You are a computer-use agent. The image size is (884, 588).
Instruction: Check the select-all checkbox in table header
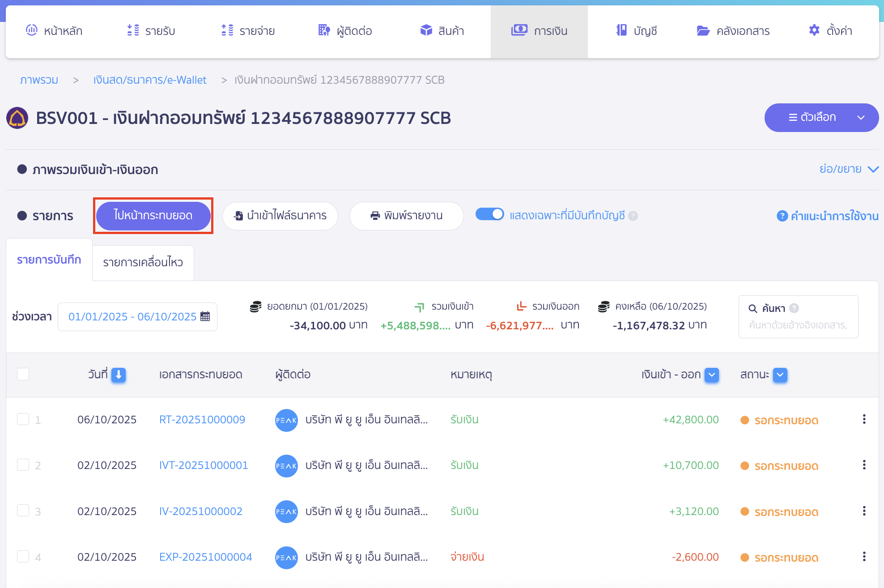coord(23,374)
